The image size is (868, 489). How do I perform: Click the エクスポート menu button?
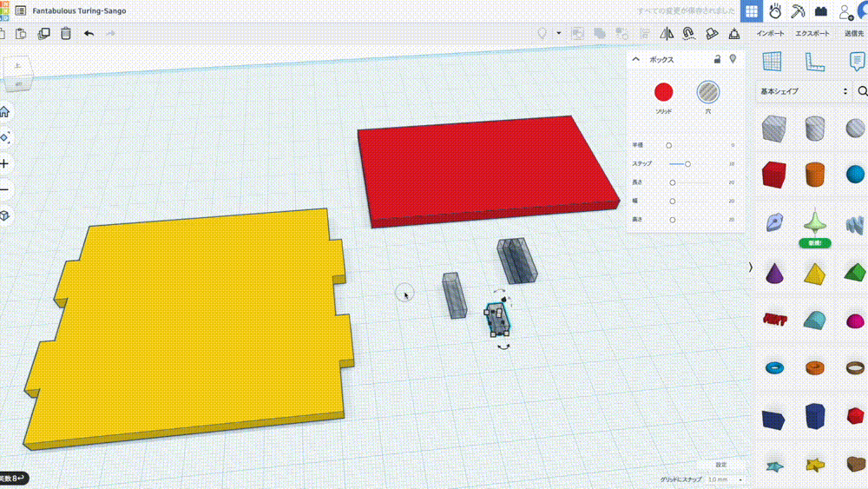pyautogui.click(x=812, y=34)
